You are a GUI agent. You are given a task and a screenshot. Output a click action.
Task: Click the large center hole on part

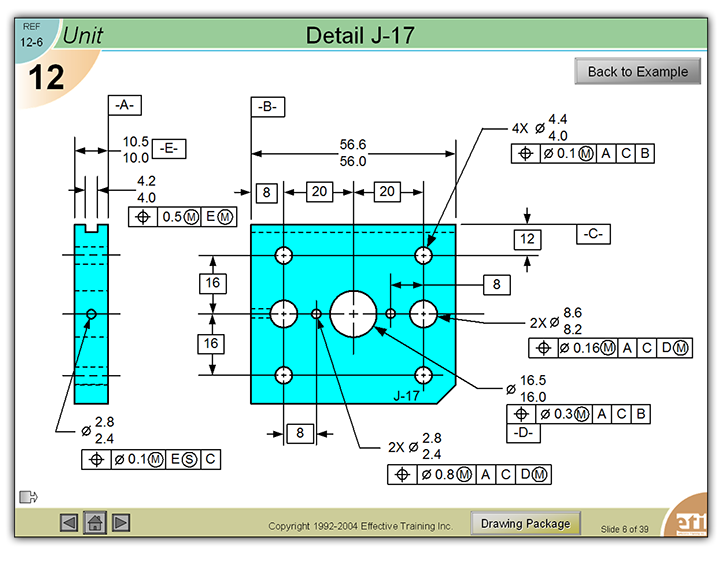[x=355, y=313]
